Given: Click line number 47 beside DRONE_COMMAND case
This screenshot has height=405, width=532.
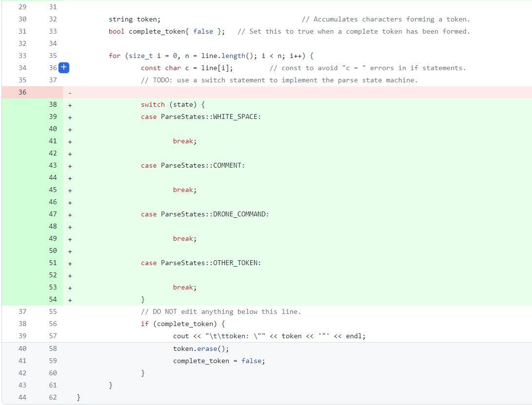Looking at the screenshot, I should pyautogui.click(x=53, y=214).
